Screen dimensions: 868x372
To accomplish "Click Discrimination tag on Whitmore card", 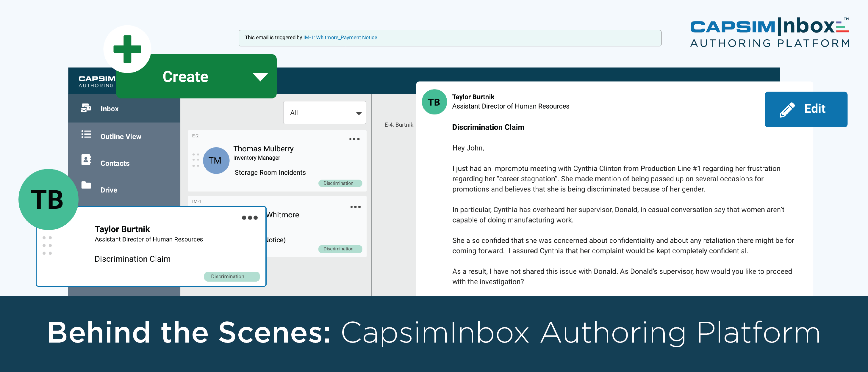I will point(340,249).
